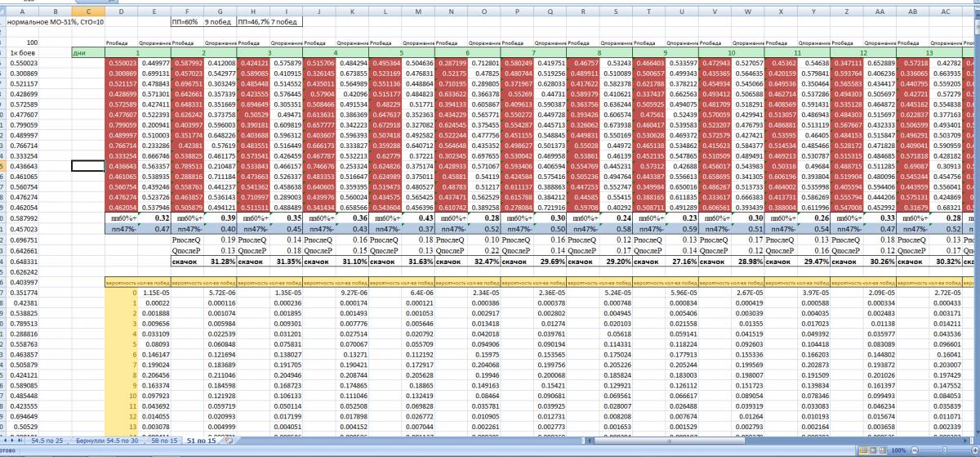
Task: Select the '51 по 15' sheet tab
Action: pos(201,441)
